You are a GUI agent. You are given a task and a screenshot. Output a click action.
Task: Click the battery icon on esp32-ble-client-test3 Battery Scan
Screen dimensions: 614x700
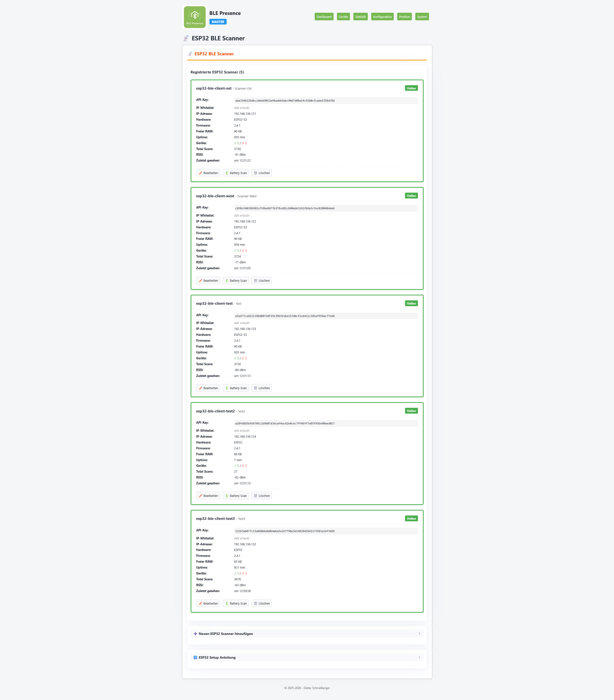(x=227, y=603)
